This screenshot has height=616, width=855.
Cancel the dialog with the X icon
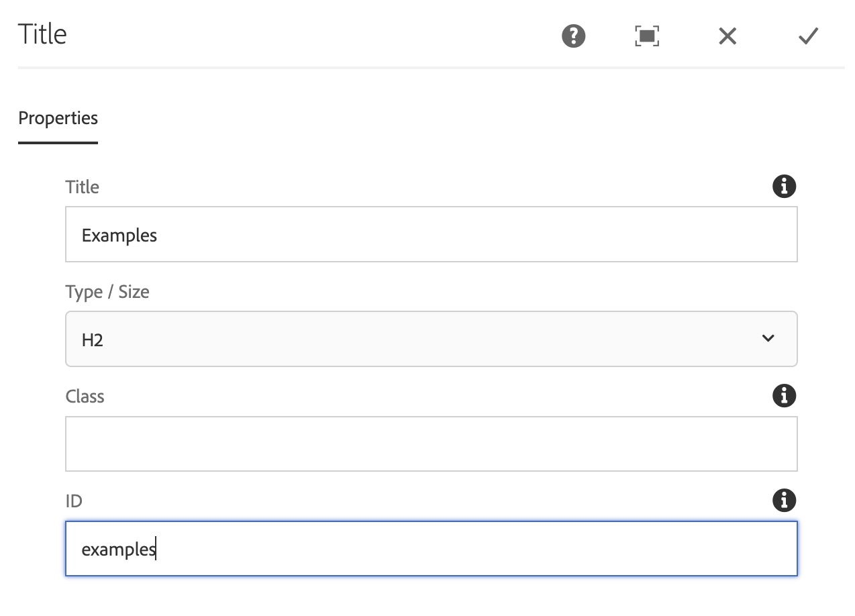[x=727, y=36]
